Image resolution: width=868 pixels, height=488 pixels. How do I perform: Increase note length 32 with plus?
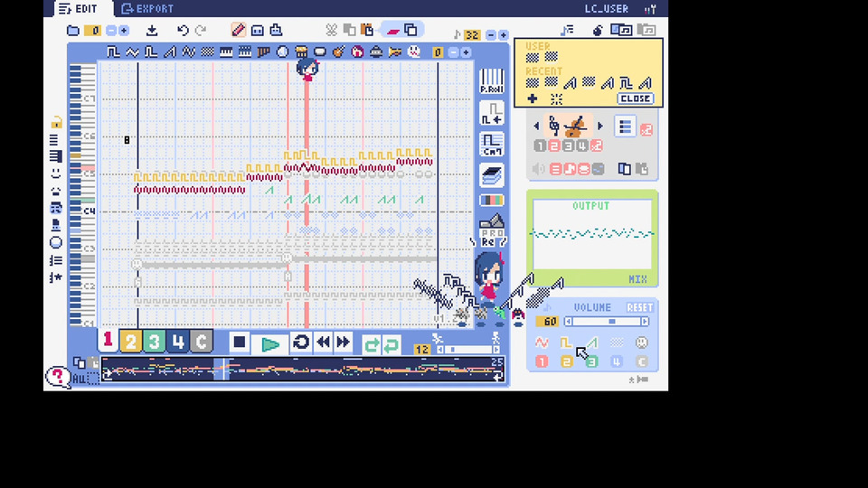click(x=503, y=35)
